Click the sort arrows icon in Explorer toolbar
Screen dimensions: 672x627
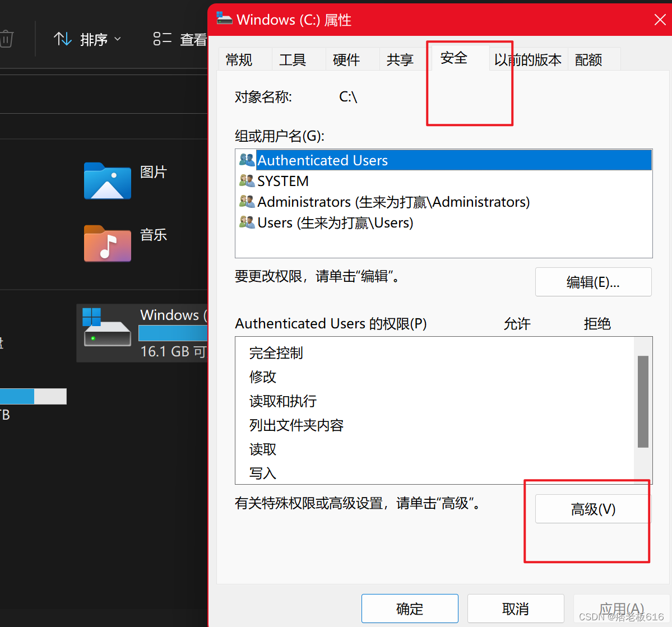pyautogui.click(x=63, y=39)
